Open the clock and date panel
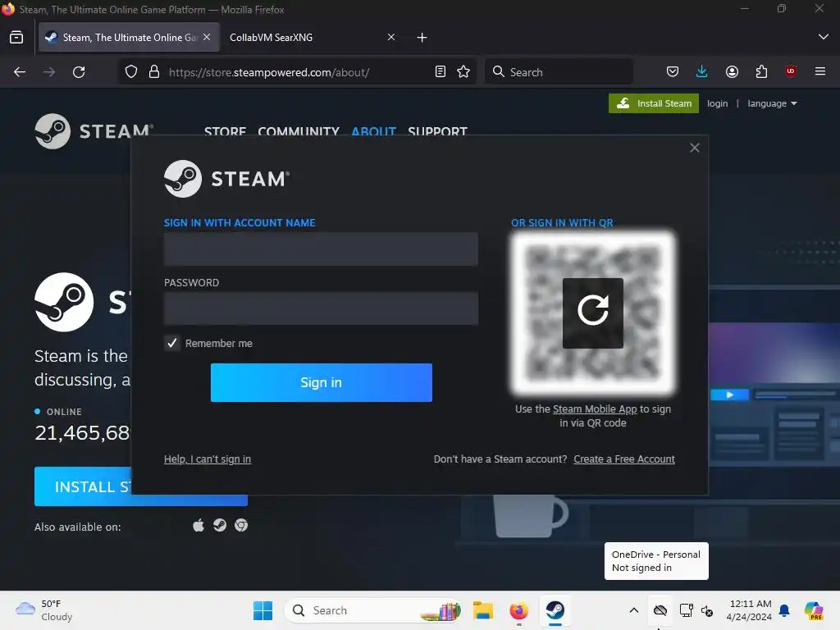Screen dimensions: 840x630 pos(749,610)
